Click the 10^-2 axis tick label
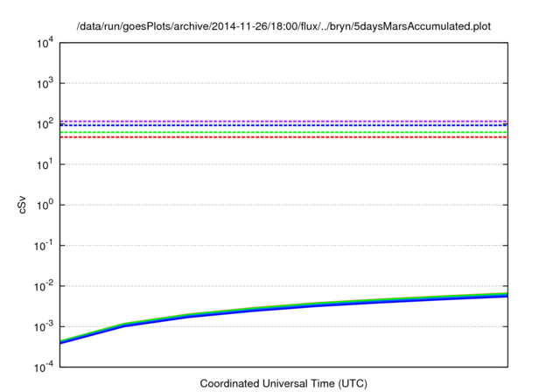The height and width of the screenshot is (392, 560). tap(44, 286)
